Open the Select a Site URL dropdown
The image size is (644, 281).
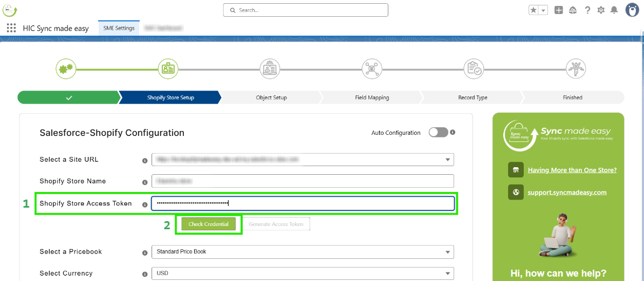(x=303, y=160)
